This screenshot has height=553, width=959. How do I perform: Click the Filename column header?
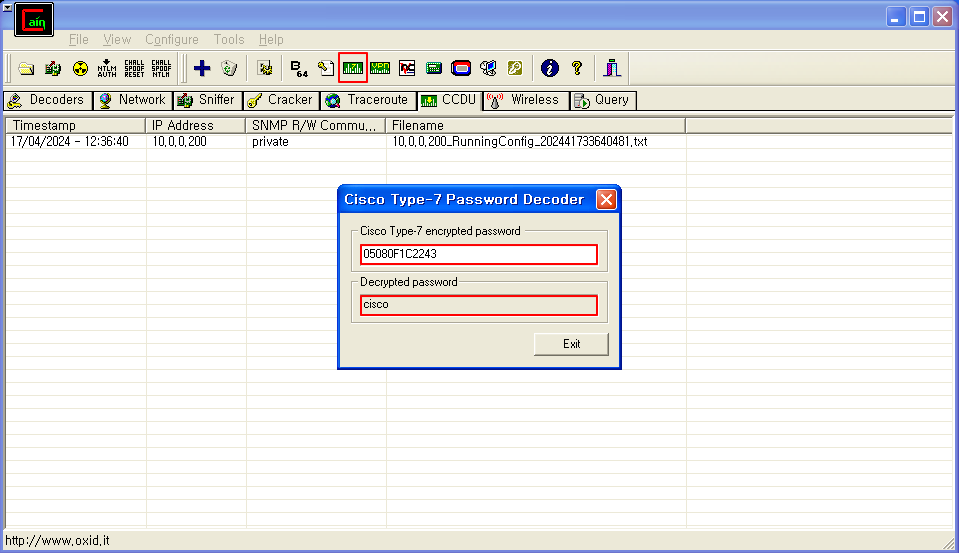[x=536, y=125]
